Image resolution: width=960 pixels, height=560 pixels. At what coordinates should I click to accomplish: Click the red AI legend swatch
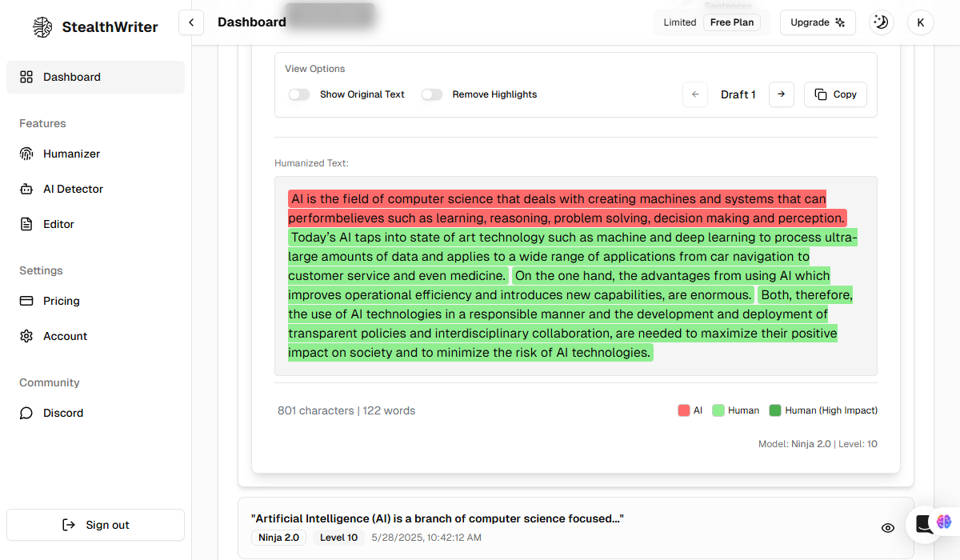click(684, 410)
